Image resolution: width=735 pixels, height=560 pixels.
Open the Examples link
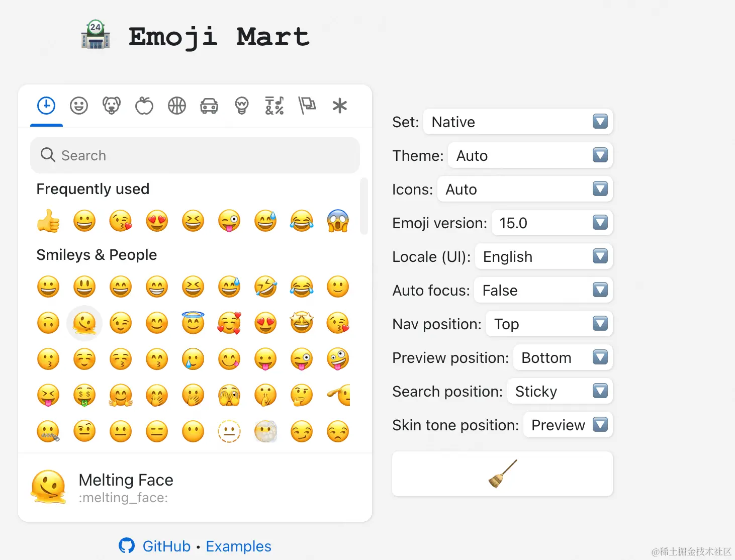click(x=238, y=546)
